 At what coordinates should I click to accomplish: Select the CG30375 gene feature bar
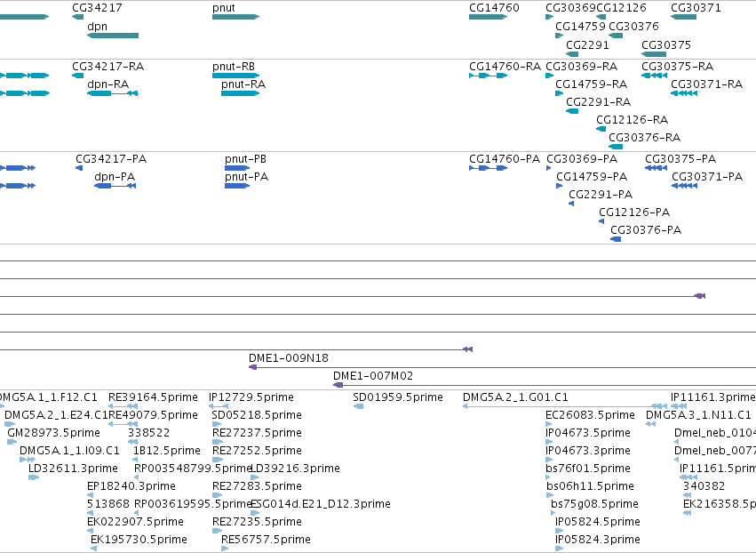pyautogui.click(x=654, y=54)
